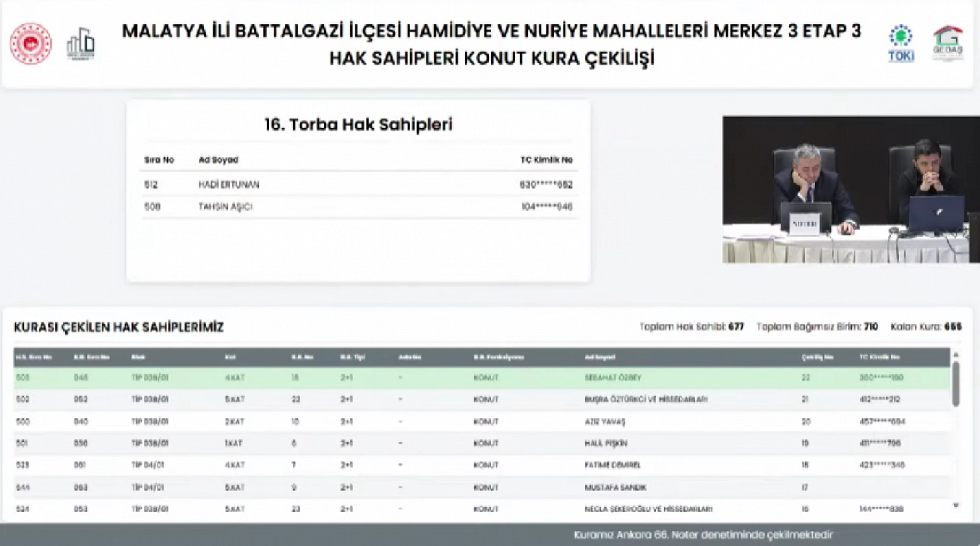
Task: Click the TOKİ logo
Action: pyautogui.click(x=901, y=43)
